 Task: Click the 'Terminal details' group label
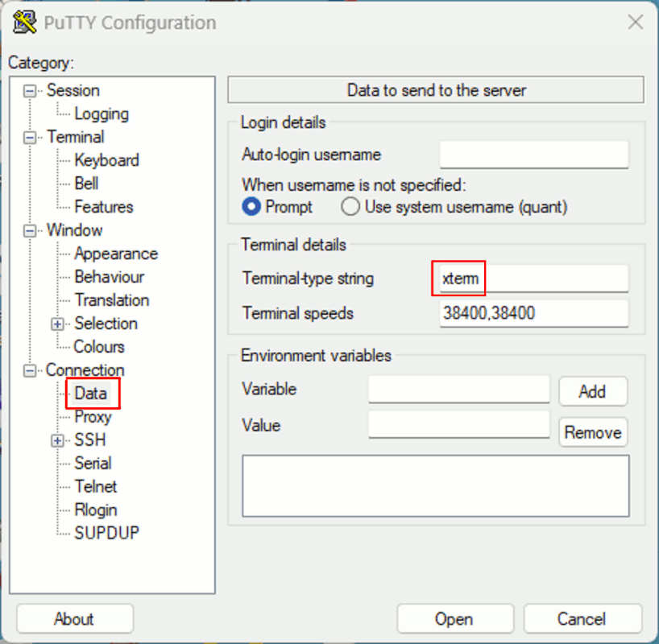293,245
